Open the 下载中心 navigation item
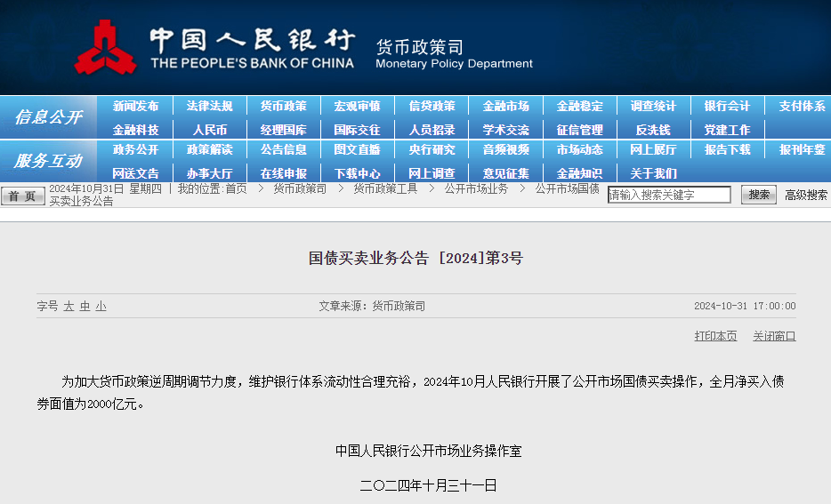831x504 pixels. point(357,173)
